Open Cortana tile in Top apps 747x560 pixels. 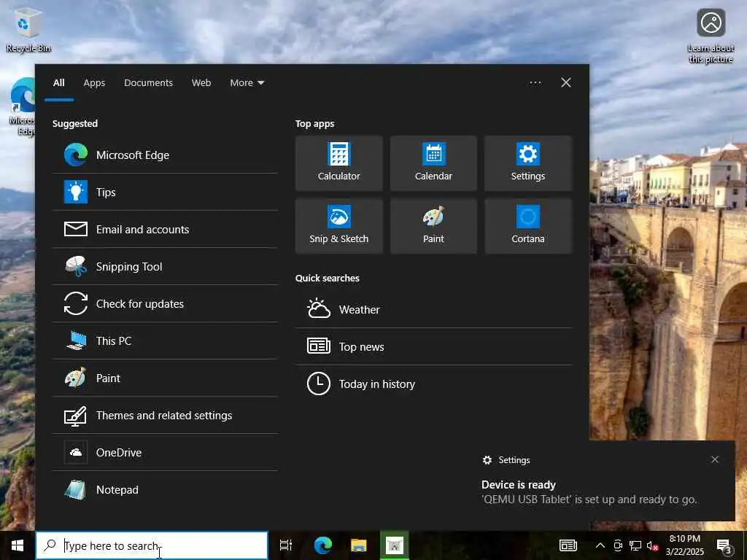528,226
